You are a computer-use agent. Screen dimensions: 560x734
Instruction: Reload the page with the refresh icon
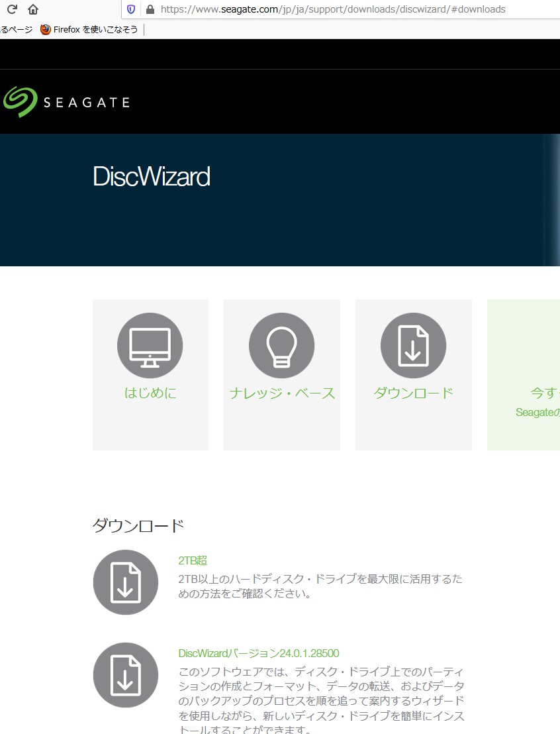click(12, 9)
